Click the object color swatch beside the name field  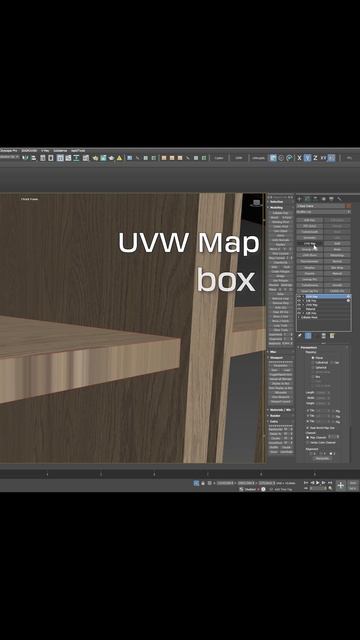(x=349, y=206)
